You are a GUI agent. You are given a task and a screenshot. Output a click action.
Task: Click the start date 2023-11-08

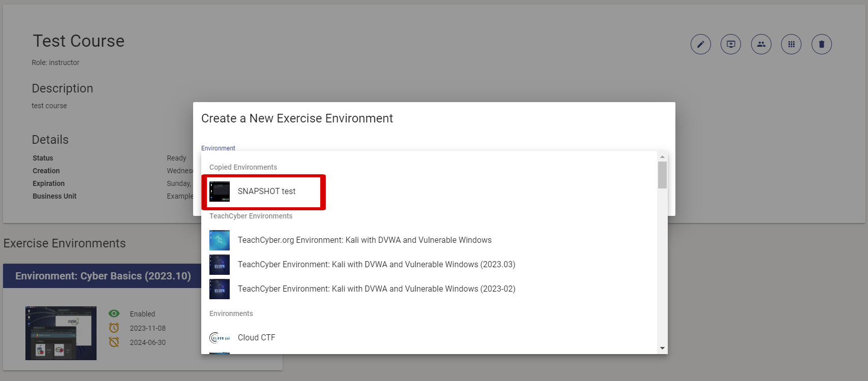(147, 328)
